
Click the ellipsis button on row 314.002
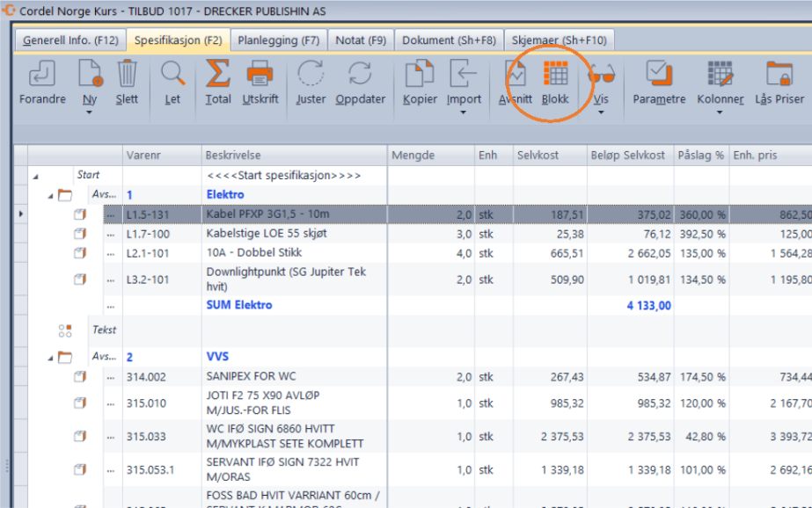[110, 377]
